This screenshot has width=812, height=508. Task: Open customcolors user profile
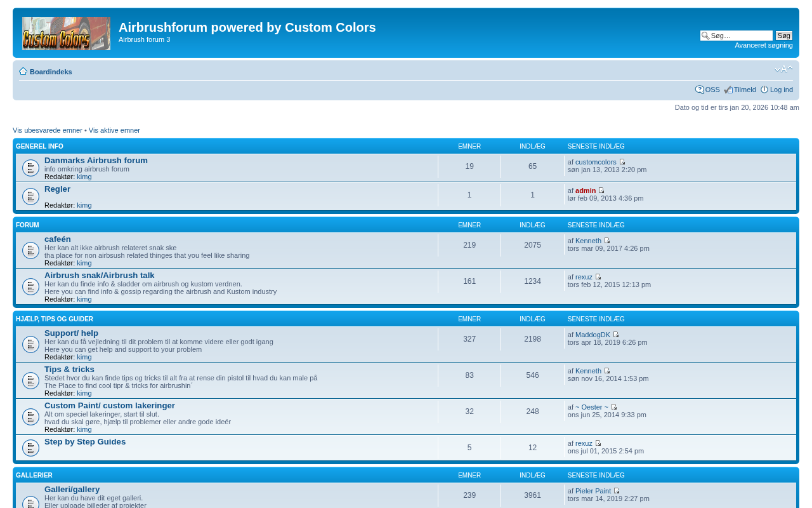pos(596,162)
